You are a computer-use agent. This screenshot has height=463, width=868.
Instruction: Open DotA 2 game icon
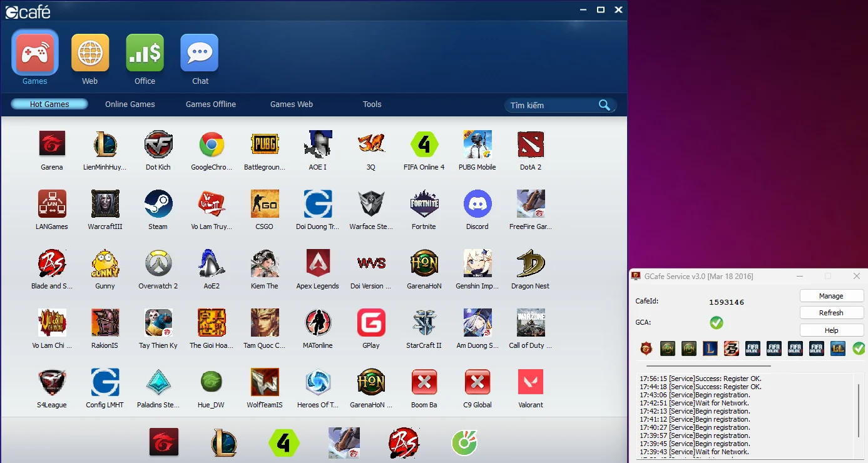click(530, 145)
